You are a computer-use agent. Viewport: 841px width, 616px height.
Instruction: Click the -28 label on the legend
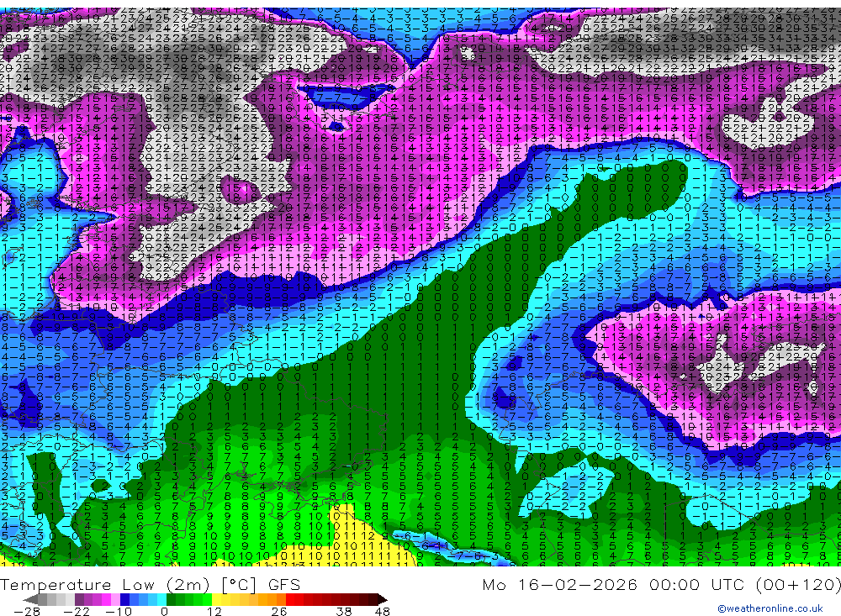[26, 611]
